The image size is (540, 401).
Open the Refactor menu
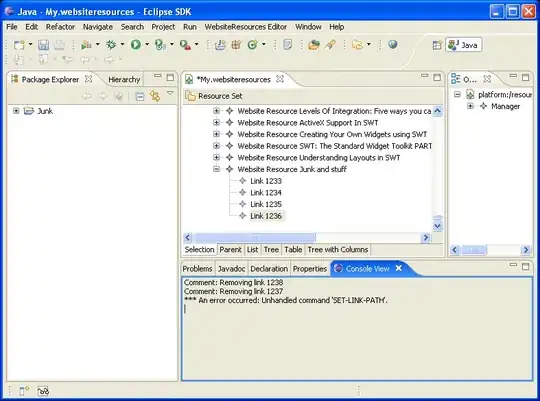pos(60,27)
